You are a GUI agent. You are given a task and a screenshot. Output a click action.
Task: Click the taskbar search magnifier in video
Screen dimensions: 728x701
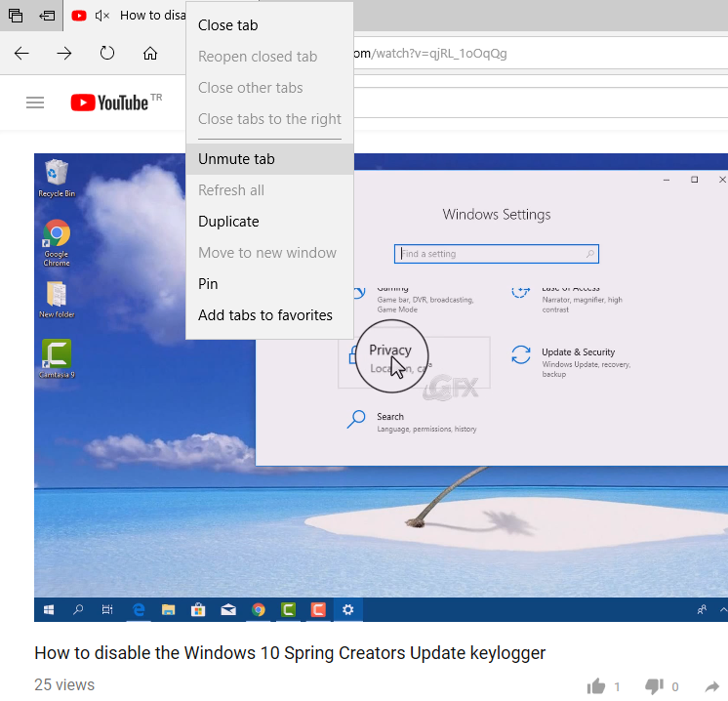tap(78, 609)
